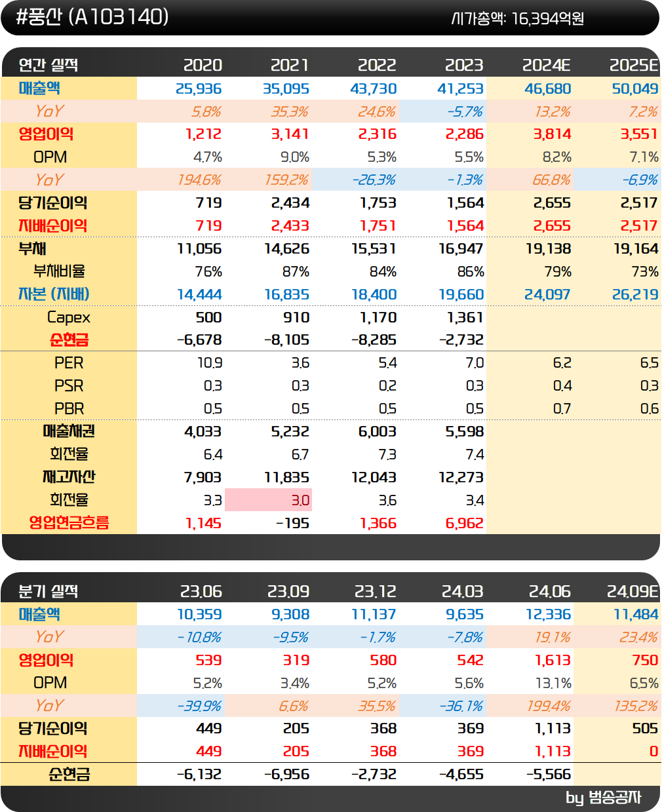Click the 2023 liabilities value 16,947
The image size is (662, 812).
point(461,248)
